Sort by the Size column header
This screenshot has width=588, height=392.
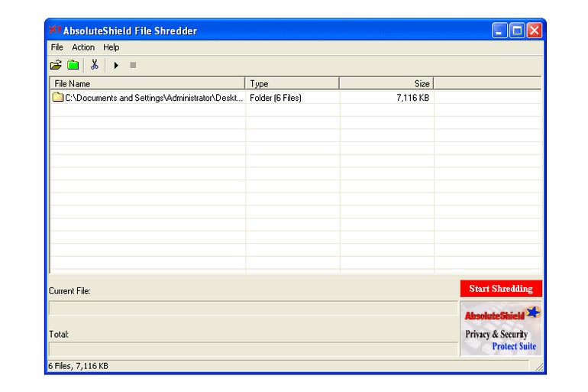click(386, 83)
